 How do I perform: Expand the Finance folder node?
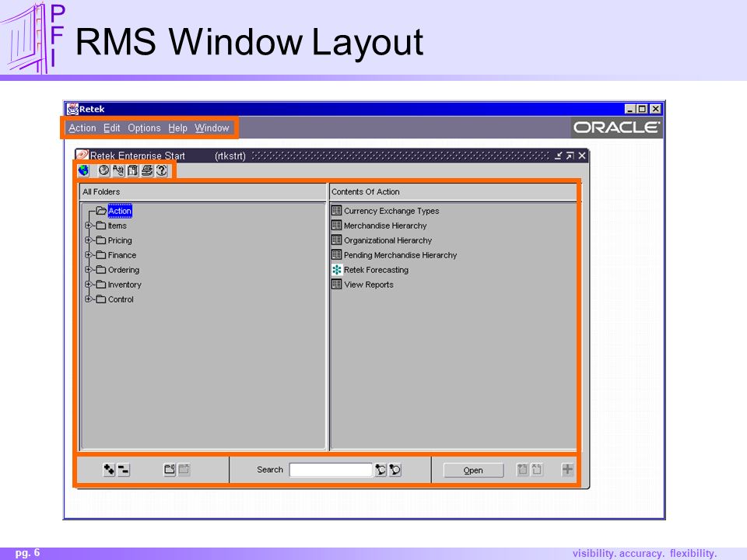coord(88,255)
